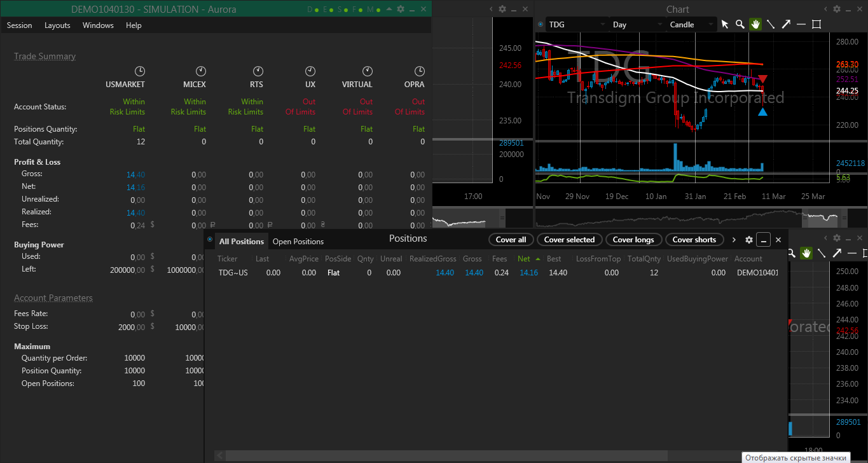Screen dimensions: 868x463
Task: Open the Candle chart type dropdown
Action: coord(691,24)
